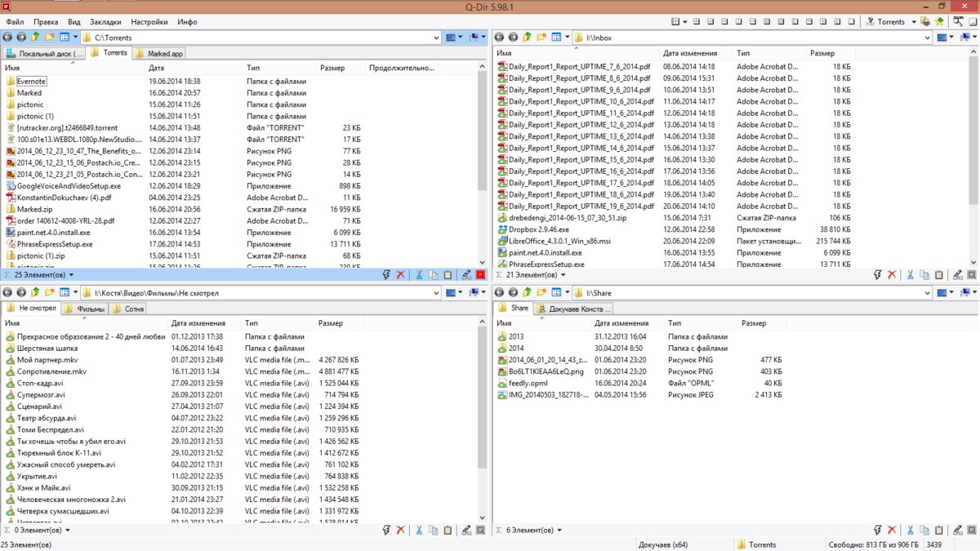Open the Закладки menu
The image size is (980, 551).
105,21
